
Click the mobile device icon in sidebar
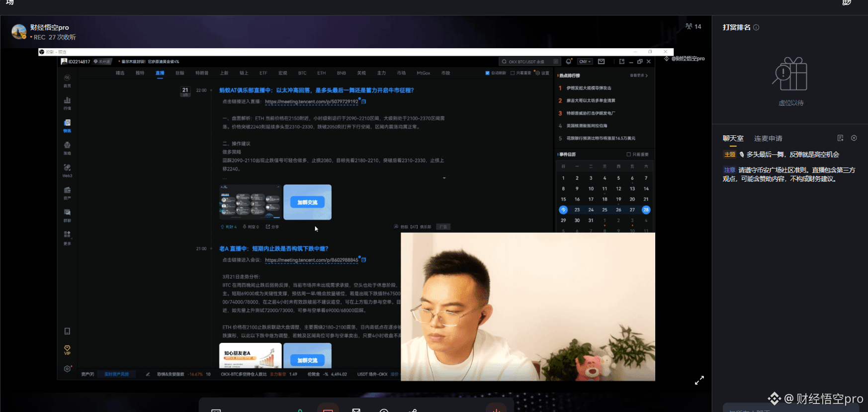click(67, 331)
